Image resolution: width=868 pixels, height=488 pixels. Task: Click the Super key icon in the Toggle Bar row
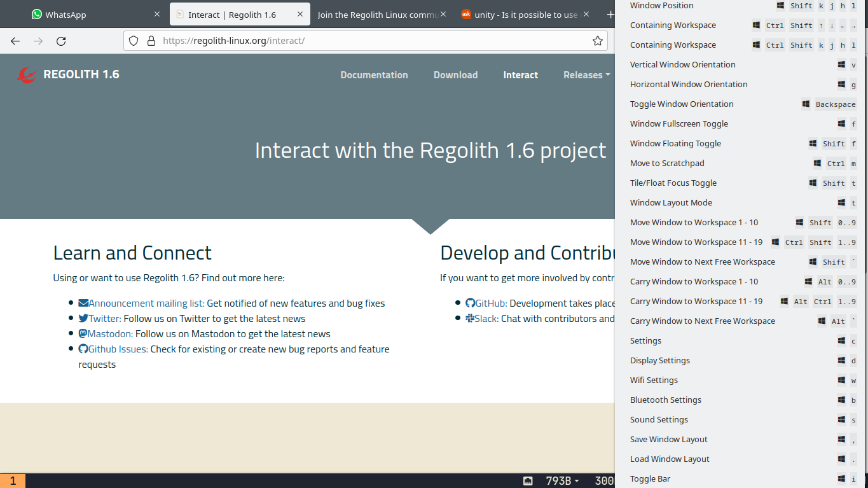(x=841, y=479)
